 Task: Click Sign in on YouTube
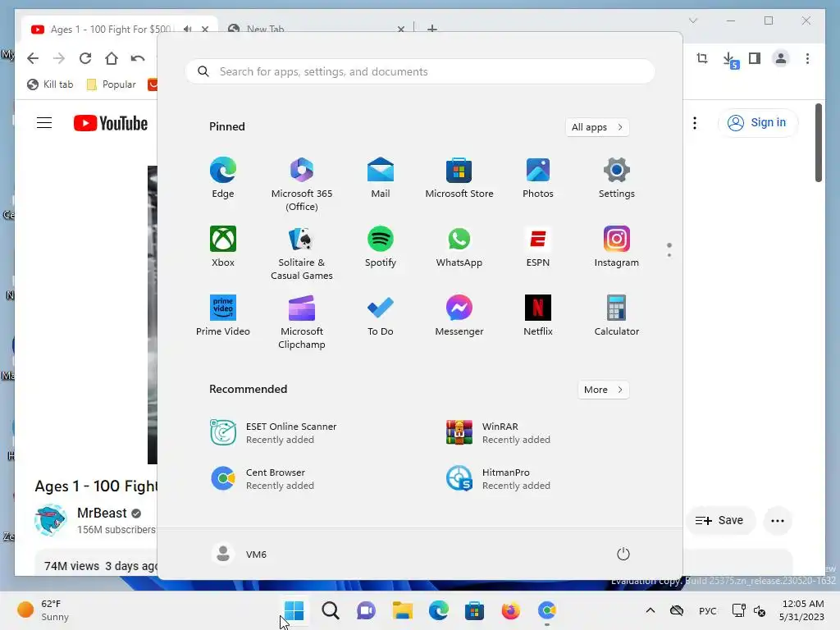pos(756,123)
